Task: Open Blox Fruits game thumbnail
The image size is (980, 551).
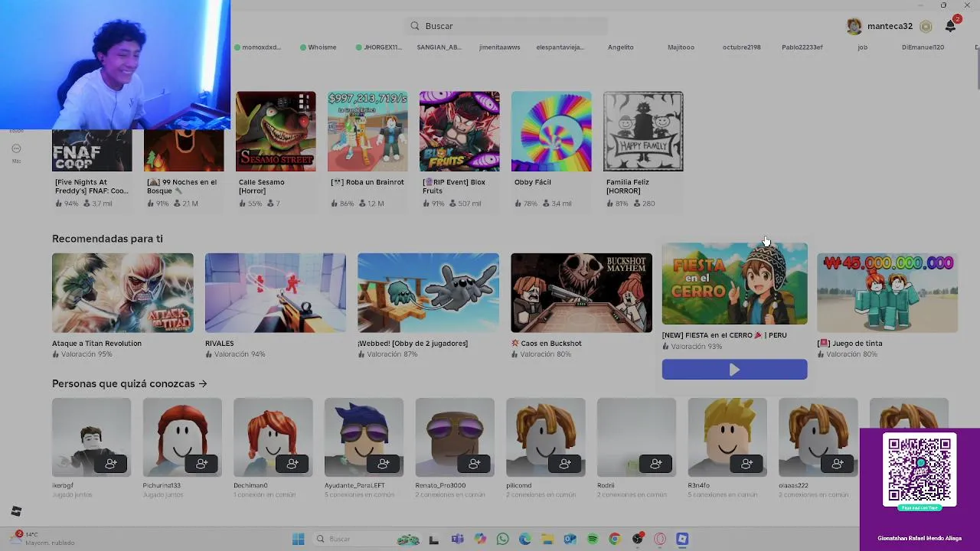Action: pyautogui.click(x=459, y=132)
